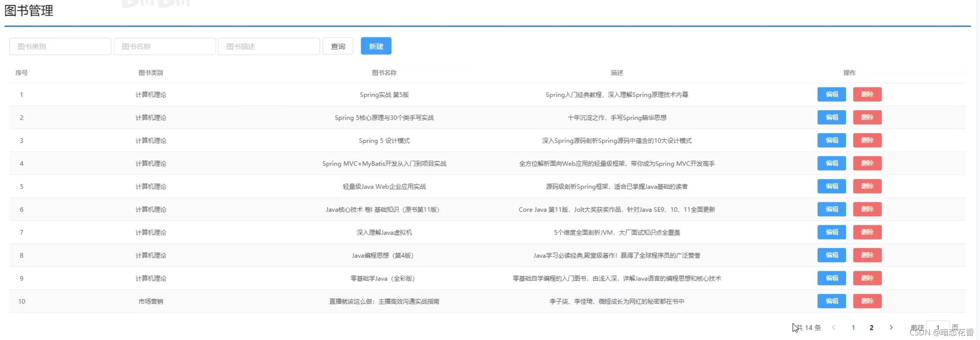
Task: Click the next page arrow
Action: [891, 328]
